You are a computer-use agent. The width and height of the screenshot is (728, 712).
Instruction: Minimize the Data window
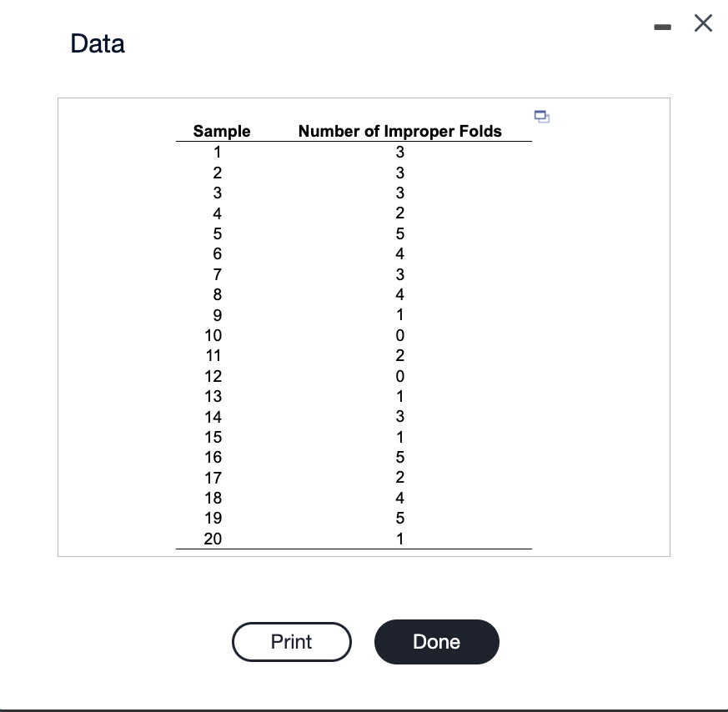(x=663, y=28)
